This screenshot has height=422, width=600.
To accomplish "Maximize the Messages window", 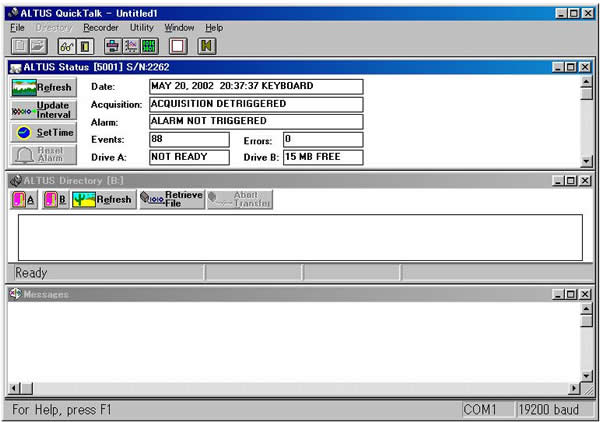I will point(571,294).
